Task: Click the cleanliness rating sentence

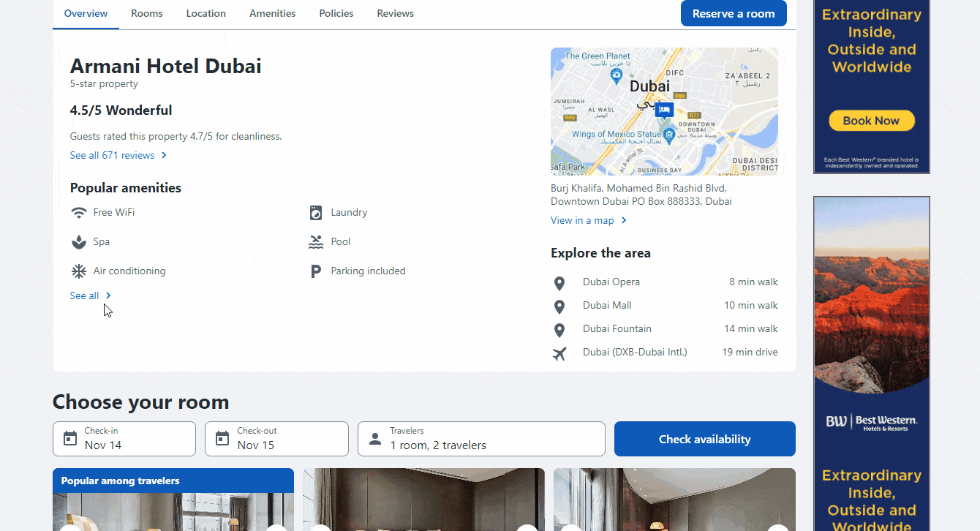Action: coord(176,136)
